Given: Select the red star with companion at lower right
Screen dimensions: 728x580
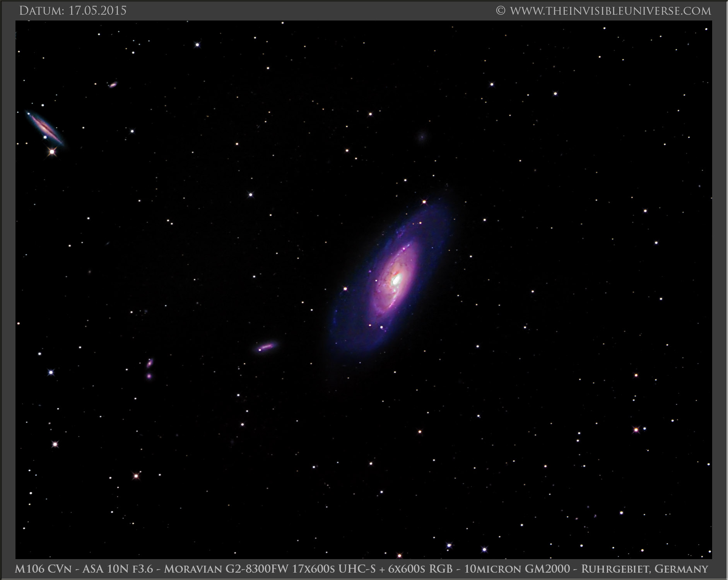Looking at the screenshot, I should 636,429.
